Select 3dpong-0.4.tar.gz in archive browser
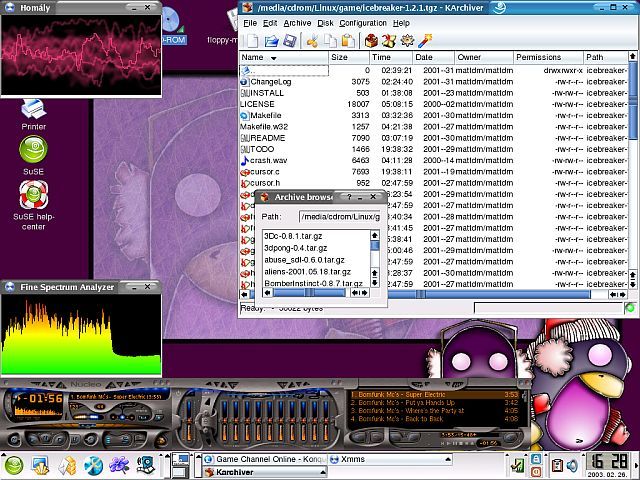The width and height of the screenshot is (640, 480). click(x=296, y=248)
